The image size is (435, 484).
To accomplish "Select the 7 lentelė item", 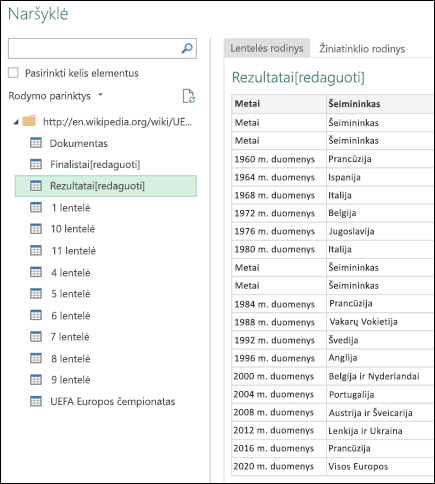I will [70, 337].
